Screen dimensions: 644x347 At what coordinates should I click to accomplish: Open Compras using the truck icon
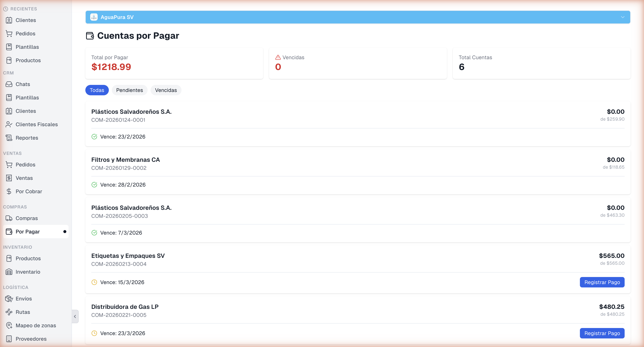[x=9, y=218]
